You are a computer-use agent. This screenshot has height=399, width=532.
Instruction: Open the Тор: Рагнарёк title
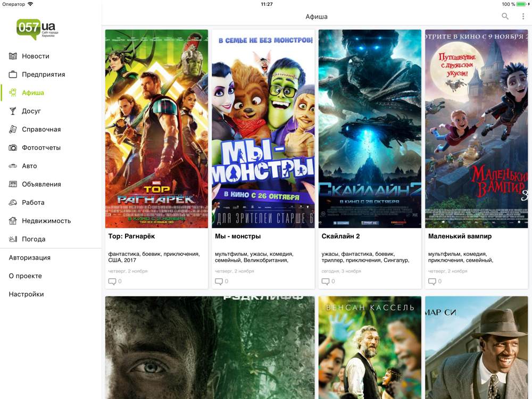tap(131, 236)
